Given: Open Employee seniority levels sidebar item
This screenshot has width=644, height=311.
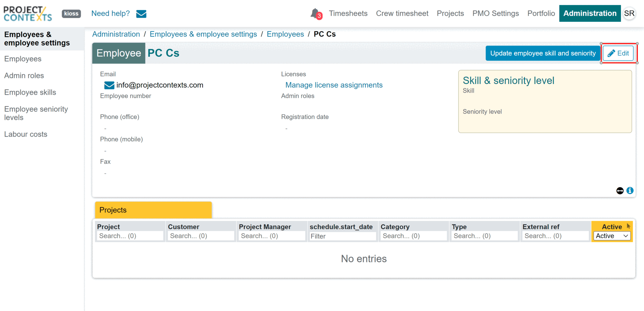Looking at the screenshot, I should point(36,113).
